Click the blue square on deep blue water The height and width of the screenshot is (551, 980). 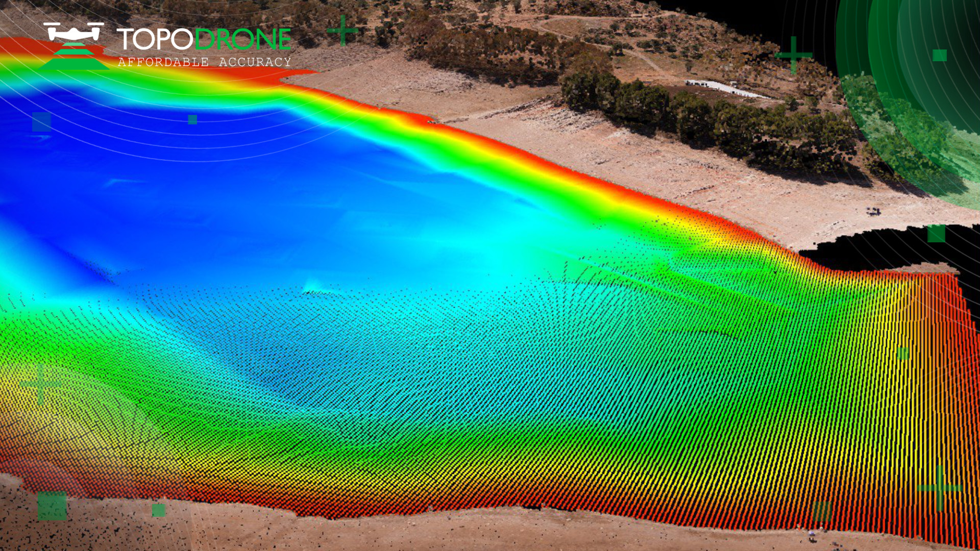[x=42, y=122]
